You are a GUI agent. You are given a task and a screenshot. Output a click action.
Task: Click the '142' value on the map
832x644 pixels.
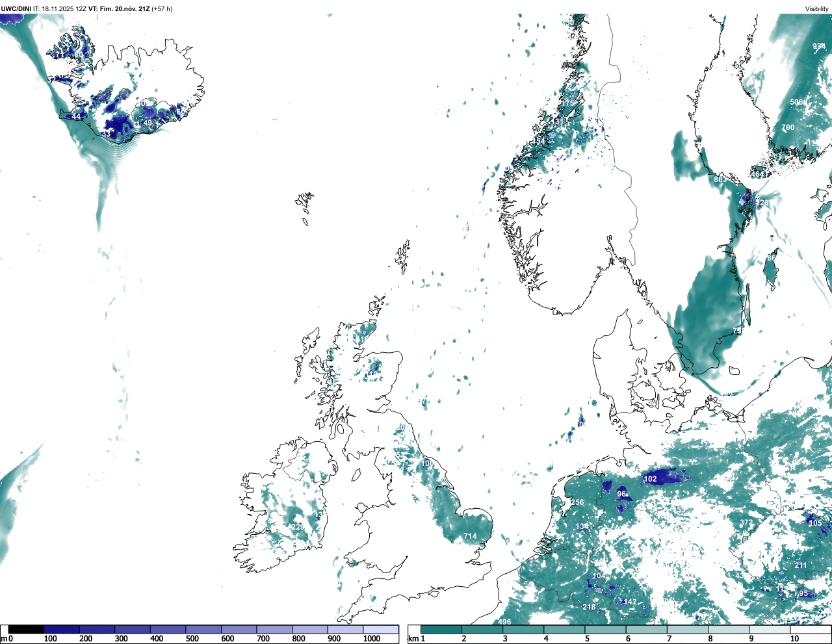(630, 602)
